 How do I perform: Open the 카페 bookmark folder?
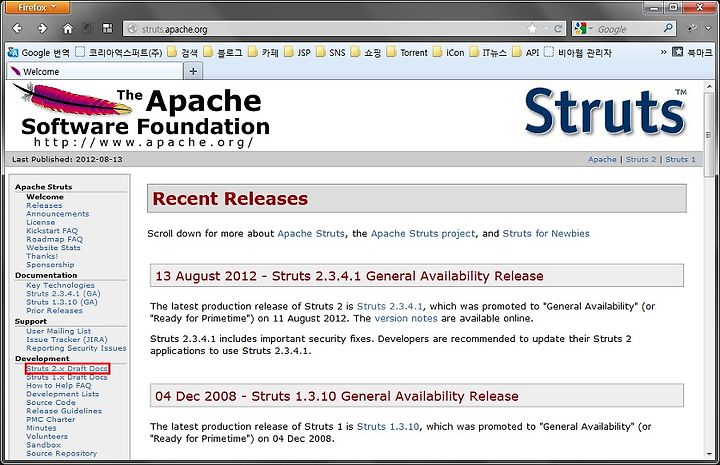[x=263, y=52]
